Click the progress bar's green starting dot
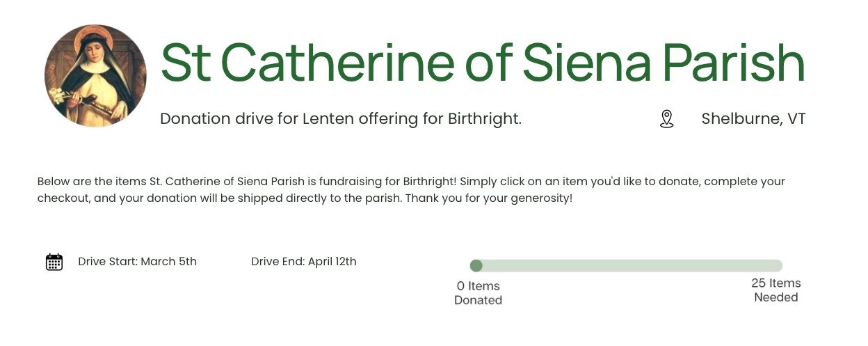This screenshot has height=346, width=868. 476,265
